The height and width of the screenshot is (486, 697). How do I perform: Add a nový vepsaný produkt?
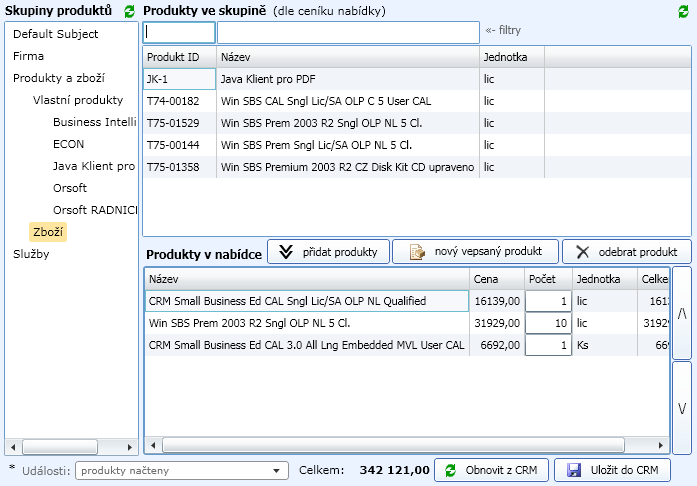click(475, 252)
